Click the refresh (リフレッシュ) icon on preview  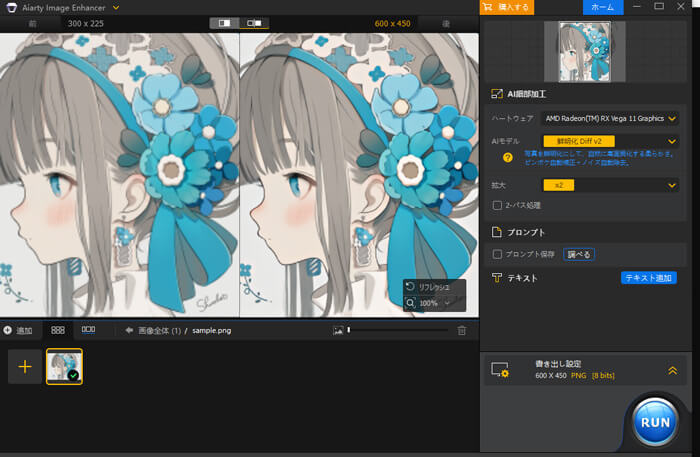point(411,286)
